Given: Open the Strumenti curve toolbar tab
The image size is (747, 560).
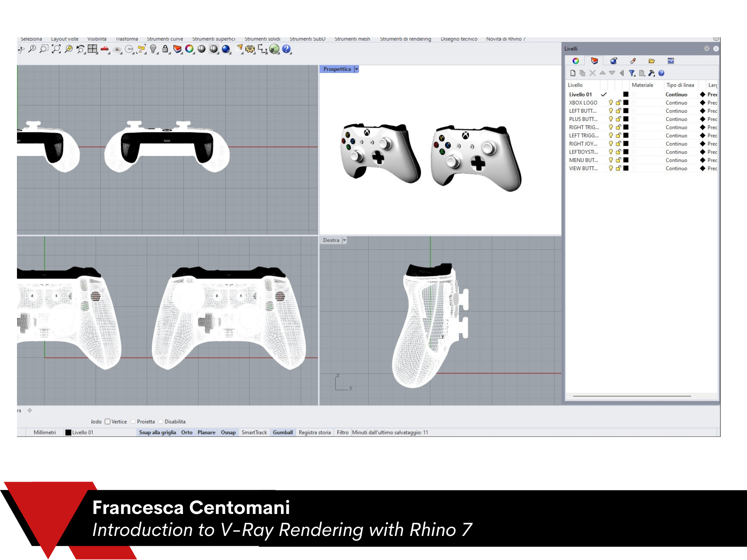Looking at the screenshot, I should click(x=165, y=39).
